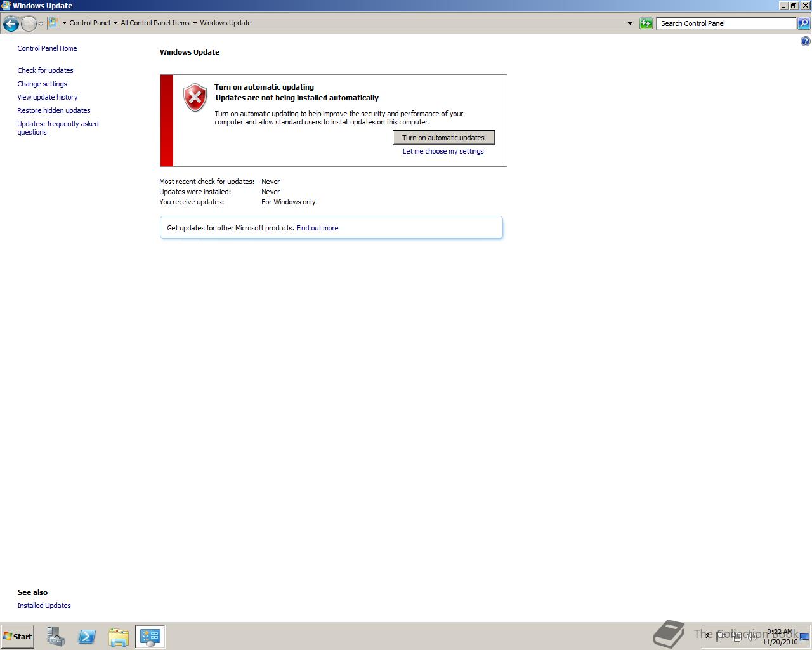Click Action Center flag tray icon
Image resolution: width=812 pixels, height=650 pixels.
tap(721, 635)
